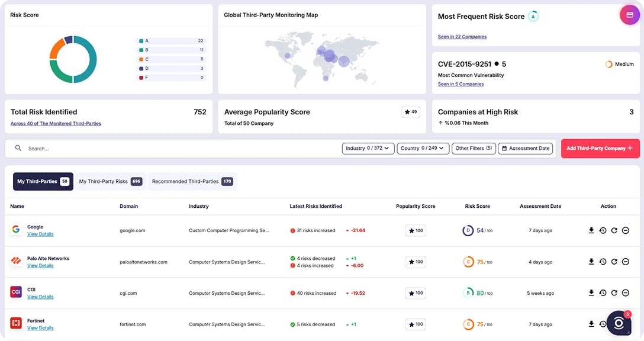The image size is (644, 341).
Task: Click the google.com domain cell
Action: click(x=132, y=230)
